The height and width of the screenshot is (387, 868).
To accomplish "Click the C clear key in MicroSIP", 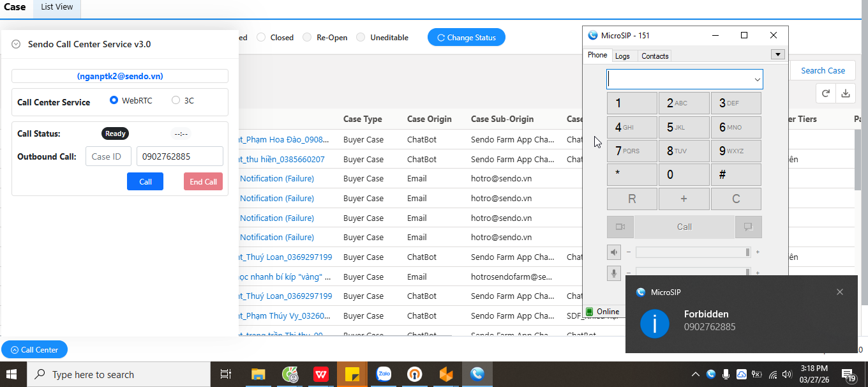I will point(736,199).
